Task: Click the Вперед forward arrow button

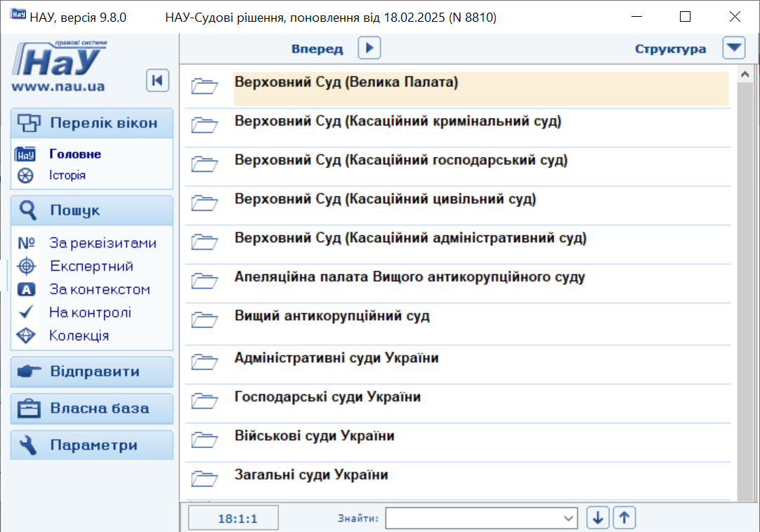Action: (x=369, y=48)
